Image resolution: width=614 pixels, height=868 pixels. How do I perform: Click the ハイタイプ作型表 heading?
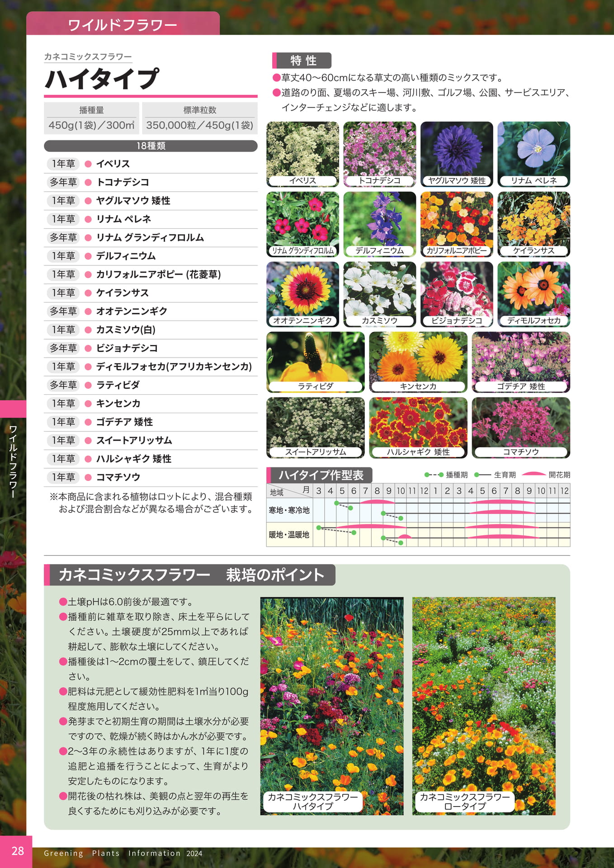click(x=320, y=475)
